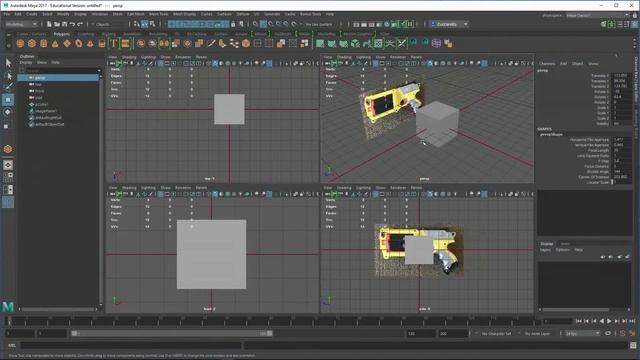Viewport: 640px width, 360px height.
Task: Pick the Lasso Select tool in toolbox
Action: [x=8, y=76]
